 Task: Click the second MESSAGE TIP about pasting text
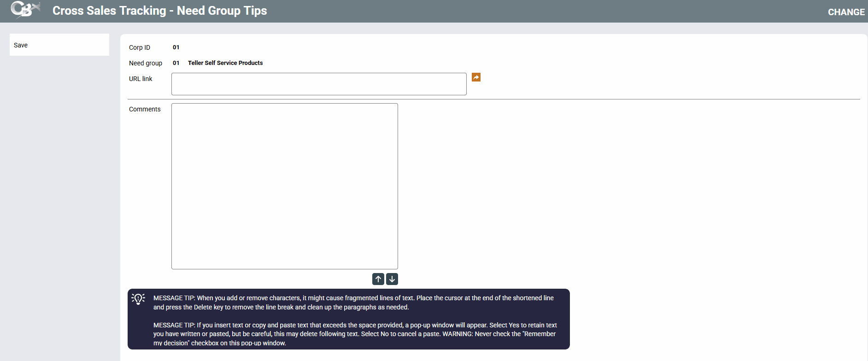(355, 334)
